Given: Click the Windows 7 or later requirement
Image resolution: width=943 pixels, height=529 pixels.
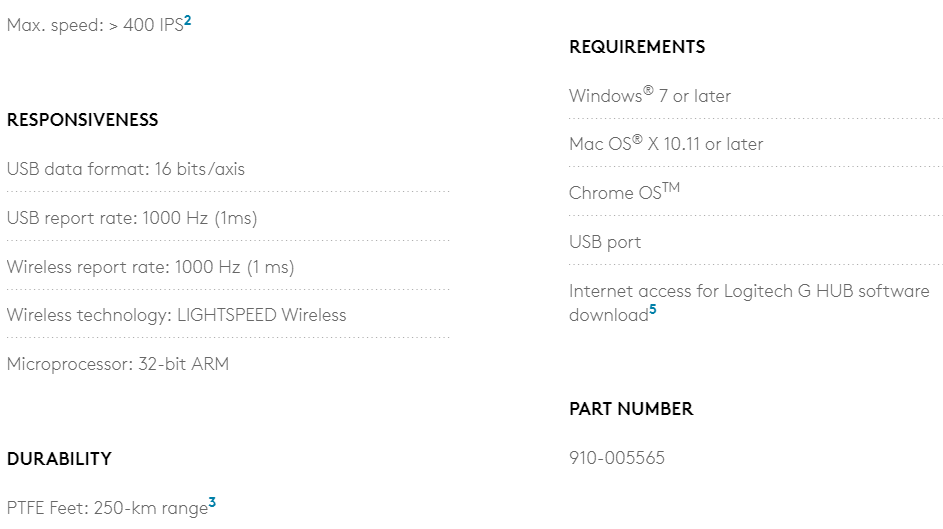Looking at the screenshot, I should (x=650, y=96).
